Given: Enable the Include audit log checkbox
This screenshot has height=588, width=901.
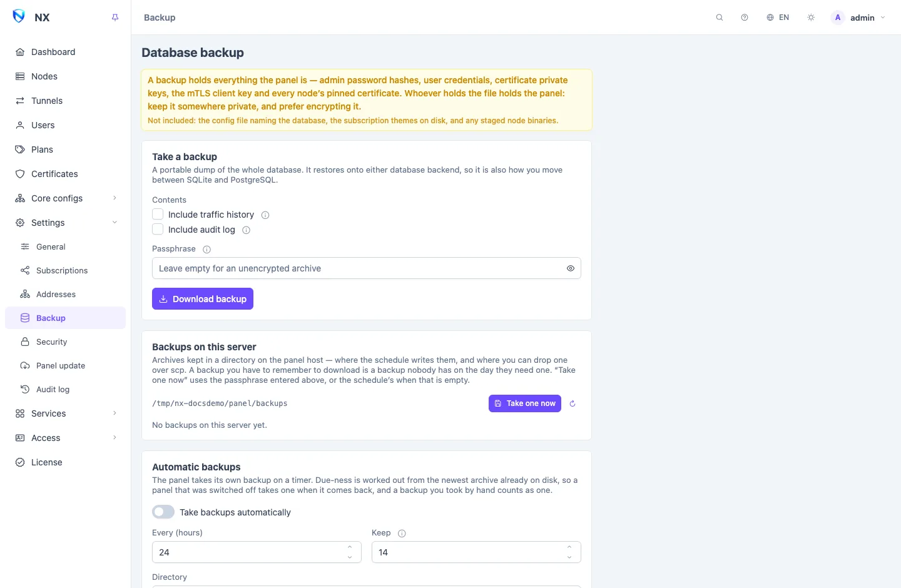Looking at the screenshot, I should click(x=158, y=230).
